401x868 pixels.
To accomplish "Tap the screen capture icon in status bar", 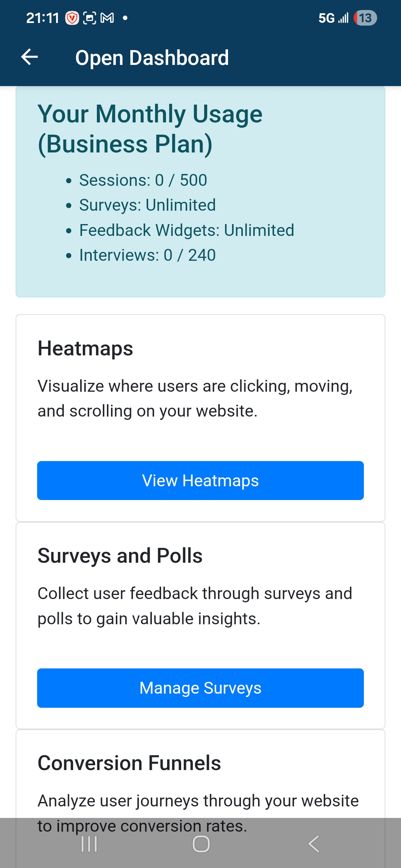I will click(x=90, y=17).
